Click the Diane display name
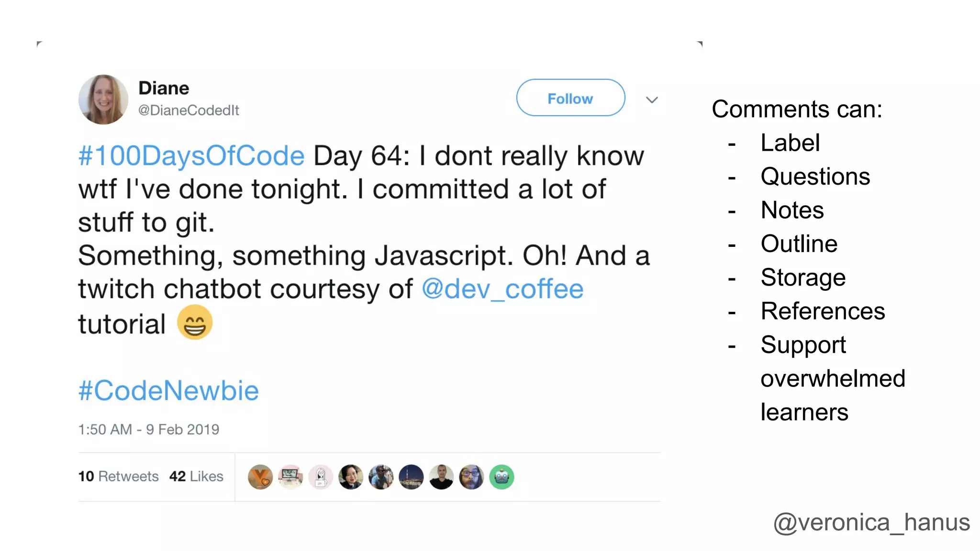The image size is (980, 551). (164, 88)
